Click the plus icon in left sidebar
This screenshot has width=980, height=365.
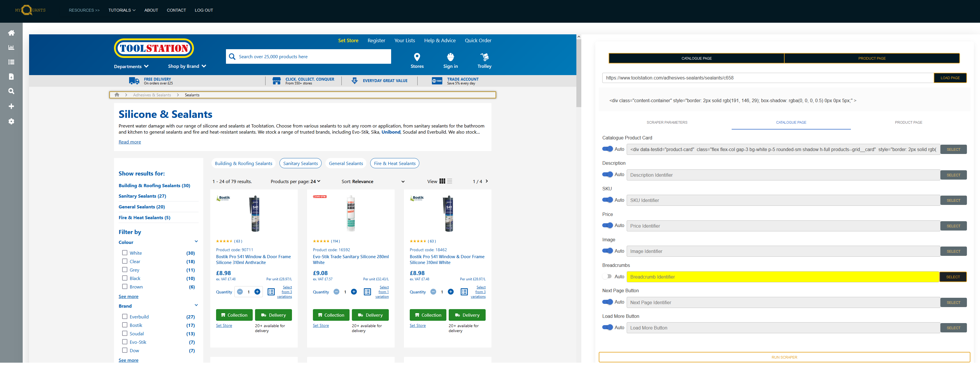point(11,107)
